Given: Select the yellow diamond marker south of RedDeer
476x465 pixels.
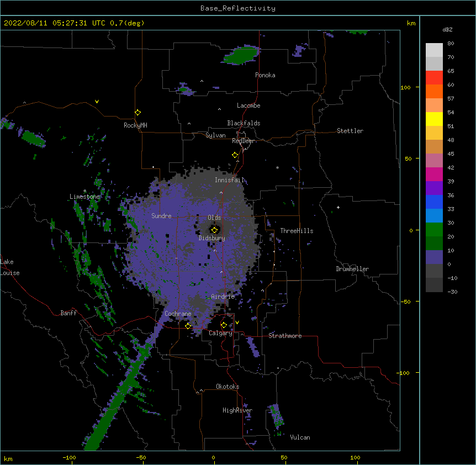Looking at the screenshot, I should (x=235, y=155).
